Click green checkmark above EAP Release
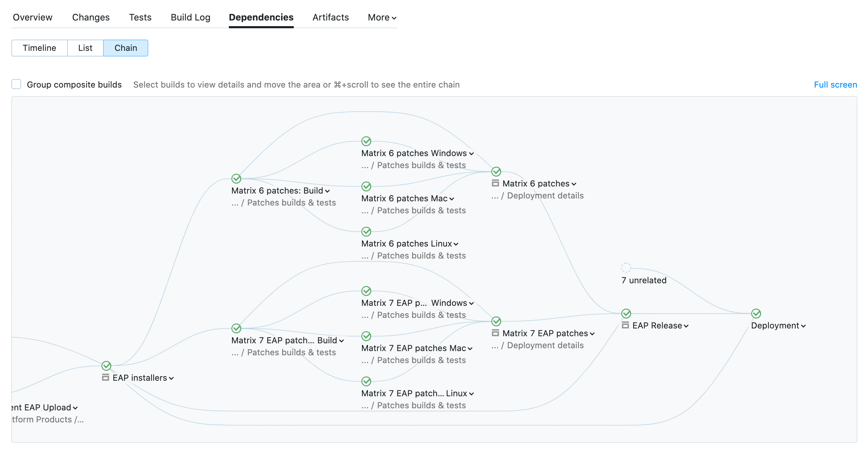This screenshot has height=451, width=868. [626, 314]
